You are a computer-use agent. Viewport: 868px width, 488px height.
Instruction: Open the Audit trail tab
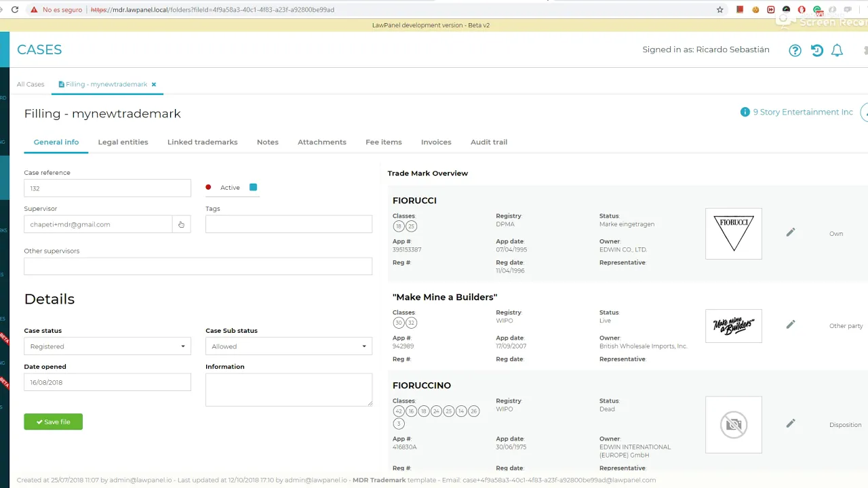[x=489, y=142]
